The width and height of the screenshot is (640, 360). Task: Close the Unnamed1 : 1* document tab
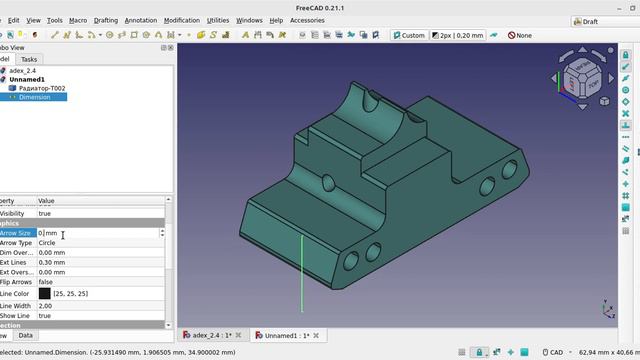(x=316, y=336)
